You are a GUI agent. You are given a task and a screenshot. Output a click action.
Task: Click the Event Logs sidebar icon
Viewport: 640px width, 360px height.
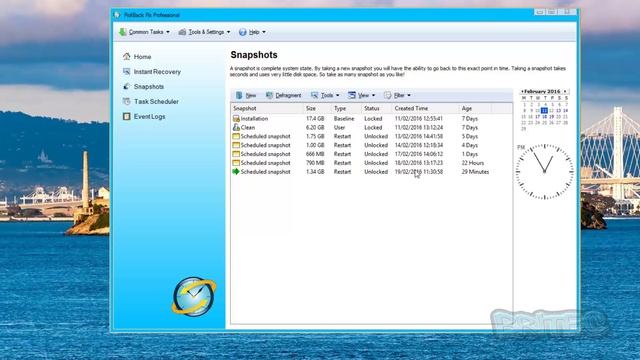[x=127, y=116]
